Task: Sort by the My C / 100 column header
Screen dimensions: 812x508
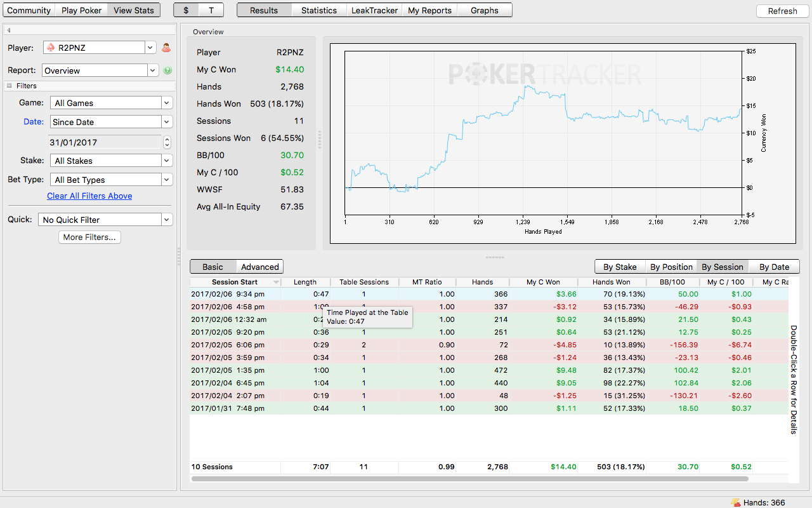Action: pos(726,282)
